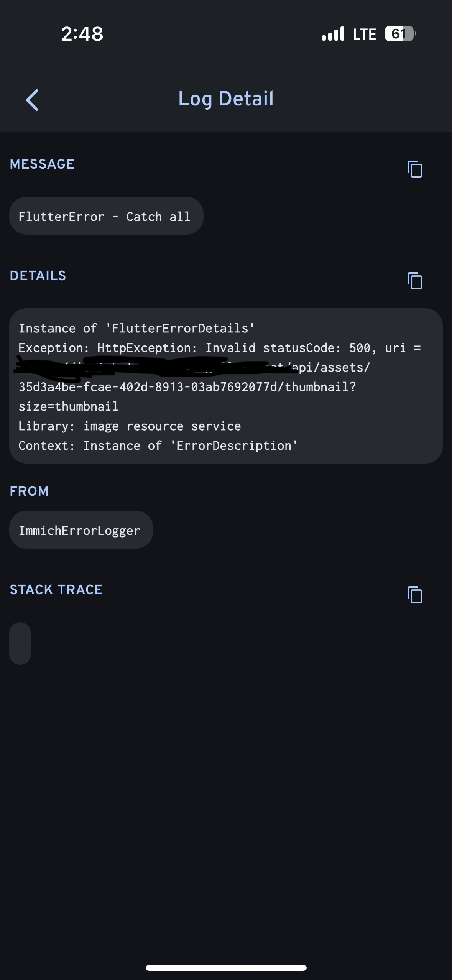The height and width of the screenshot is (980, 452).
Task: Tap the Log Detail page title
Action: [x=226, y=99]
